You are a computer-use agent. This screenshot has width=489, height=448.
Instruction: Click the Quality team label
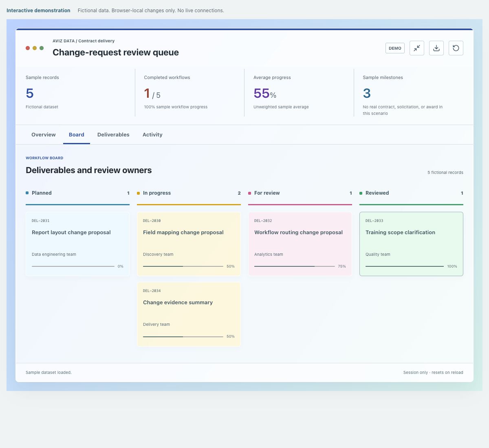click(x=378, y=254)
